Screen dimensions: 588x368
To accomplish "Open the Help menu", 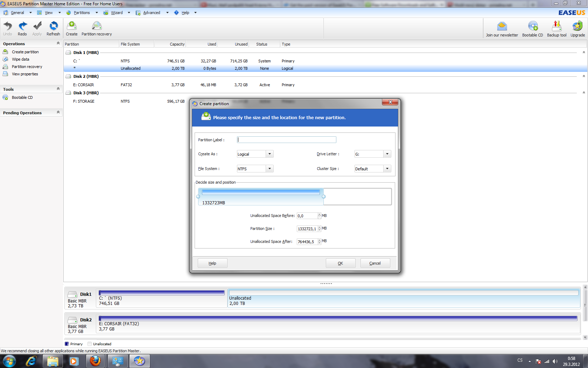I will (185, 13).
